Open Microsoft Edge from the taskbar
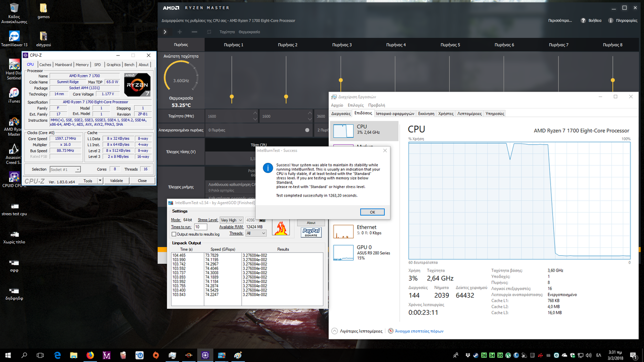This screenshot has width=644, height=362. 57,355
